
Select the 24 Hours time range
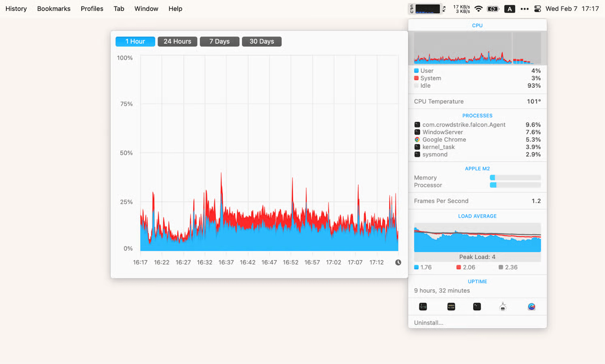177,42
